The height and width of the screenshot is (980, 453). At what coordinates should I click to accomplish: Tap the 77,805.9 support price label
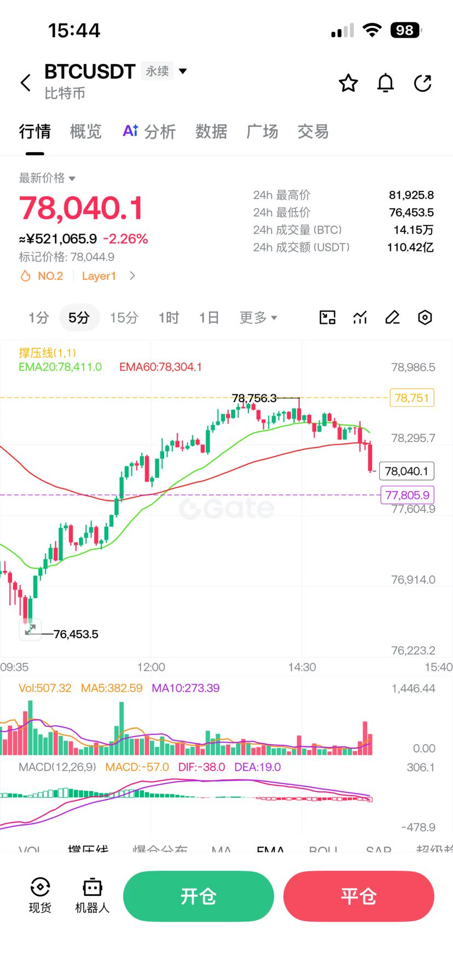tap(408, 495)
